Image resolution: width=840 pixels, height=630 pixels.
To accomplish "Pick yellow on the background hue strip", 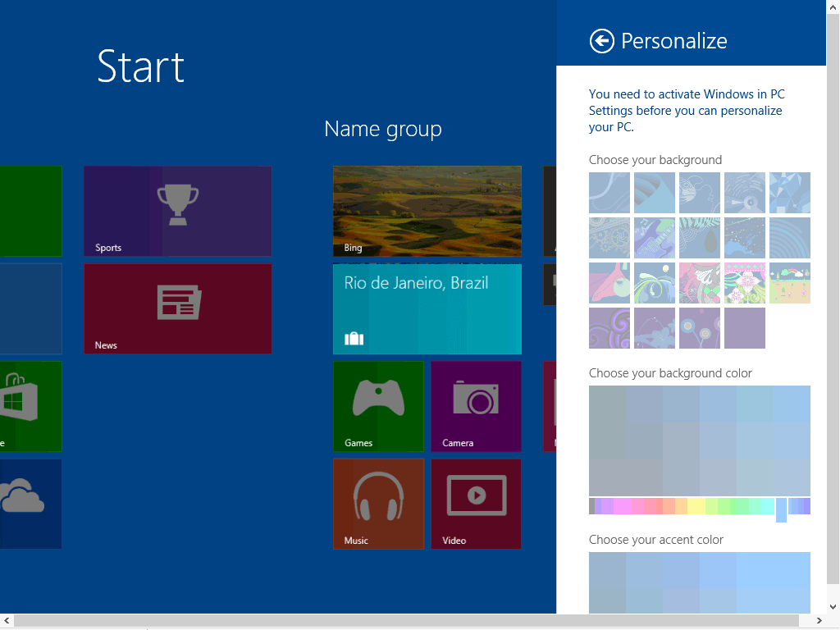I will [696, 506].
